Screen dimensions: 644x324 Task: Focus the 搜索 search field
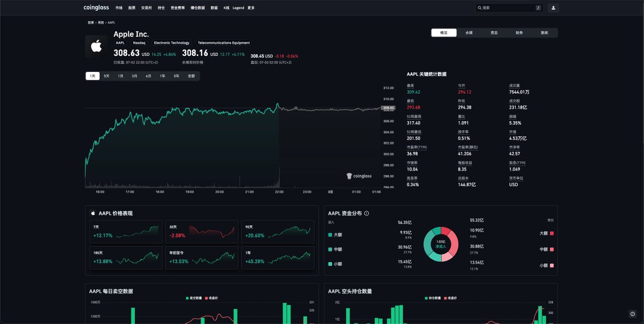coord(509,8)
